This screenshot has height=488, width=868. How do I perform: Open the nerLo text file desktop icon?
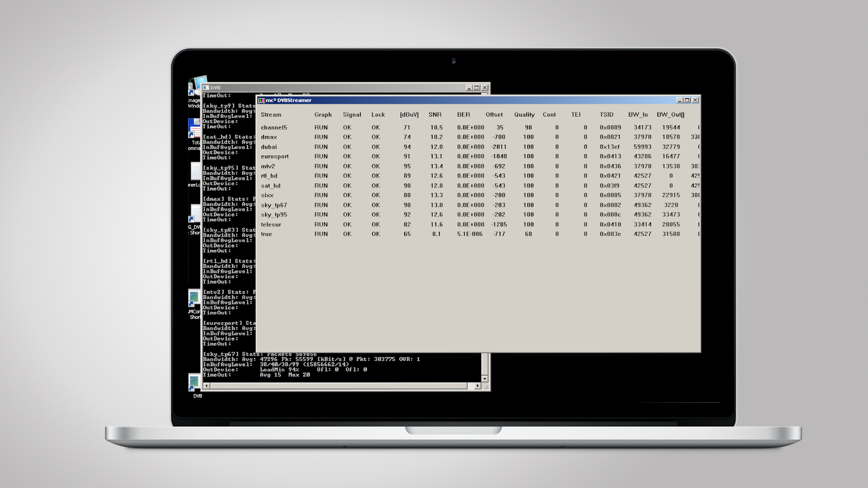click(195, 172)
